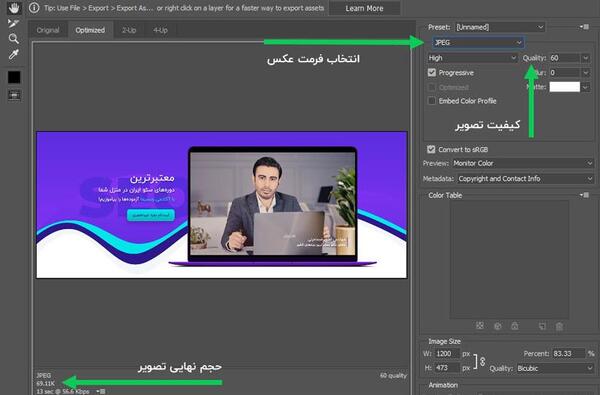Open the Color Table panel menu icon
This screenshot has height=395, width=600.
pyautogui.click(x=584, y=195)
